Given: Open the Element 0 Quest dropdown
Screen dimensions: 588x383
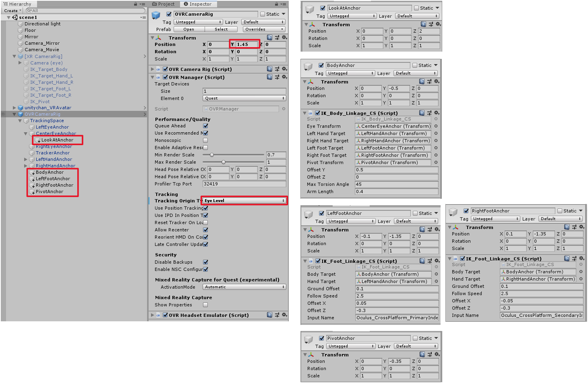Looking at the screenshot, I should pos(244,98).
